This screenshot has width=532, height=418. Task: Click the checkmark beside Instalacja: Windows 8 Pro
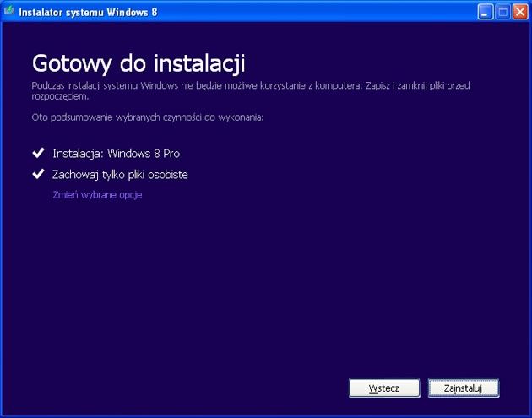tap(38, 153)
